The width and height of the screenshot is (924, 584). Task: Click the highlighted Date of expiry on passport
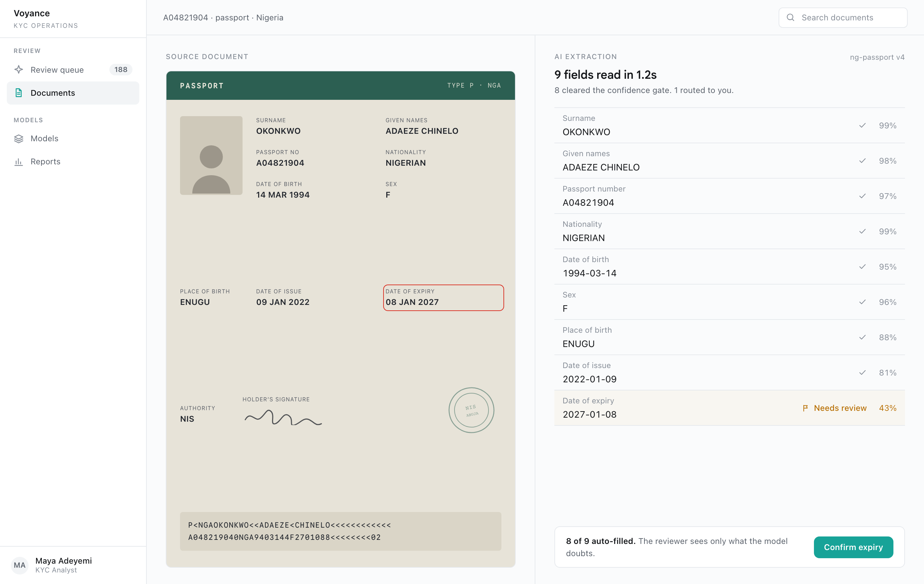(443, 297)
